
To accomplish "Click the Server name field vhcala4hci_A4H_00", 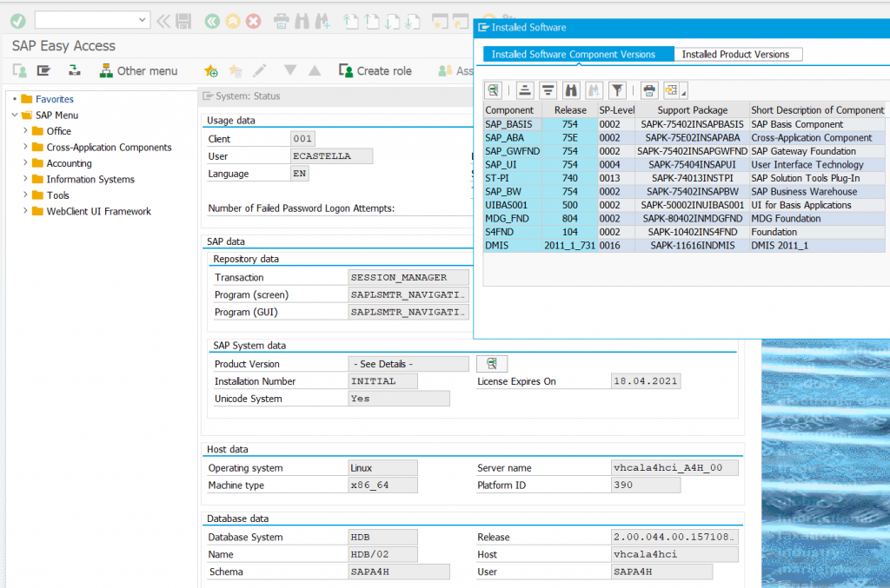I will [674, 468].
